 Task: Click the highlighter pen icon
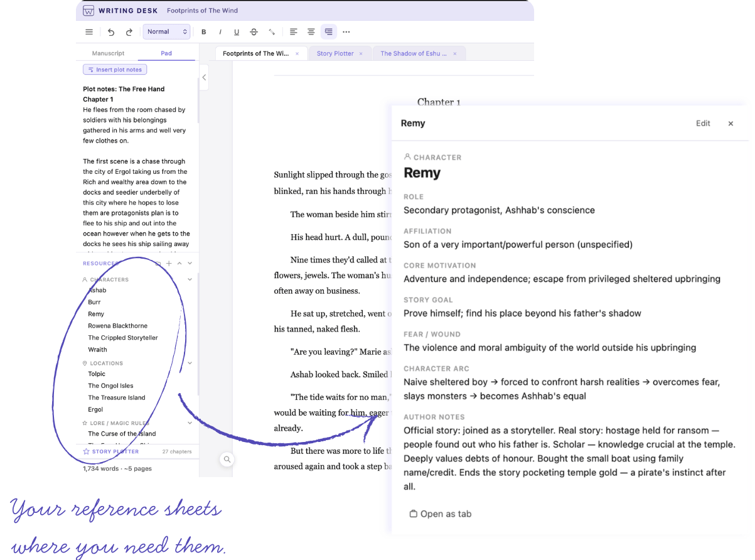tap(272, 32)
